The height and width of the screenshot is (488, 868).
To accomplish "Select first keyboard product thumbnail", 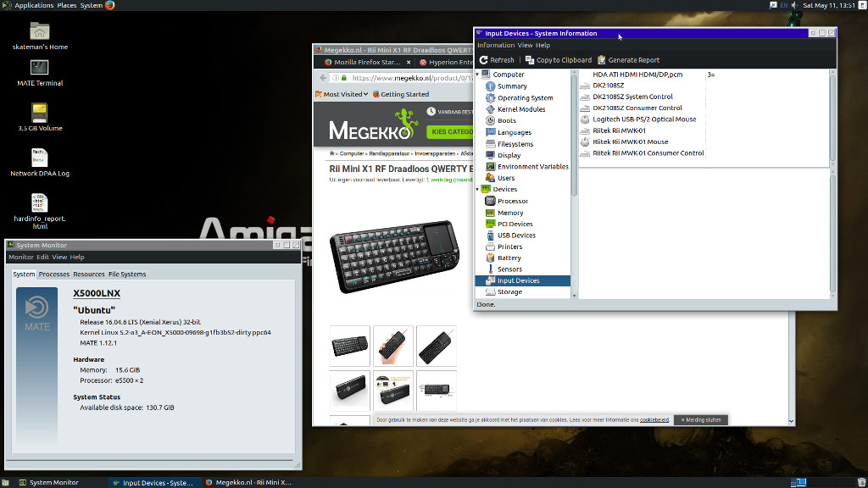I will pos(350,347).
